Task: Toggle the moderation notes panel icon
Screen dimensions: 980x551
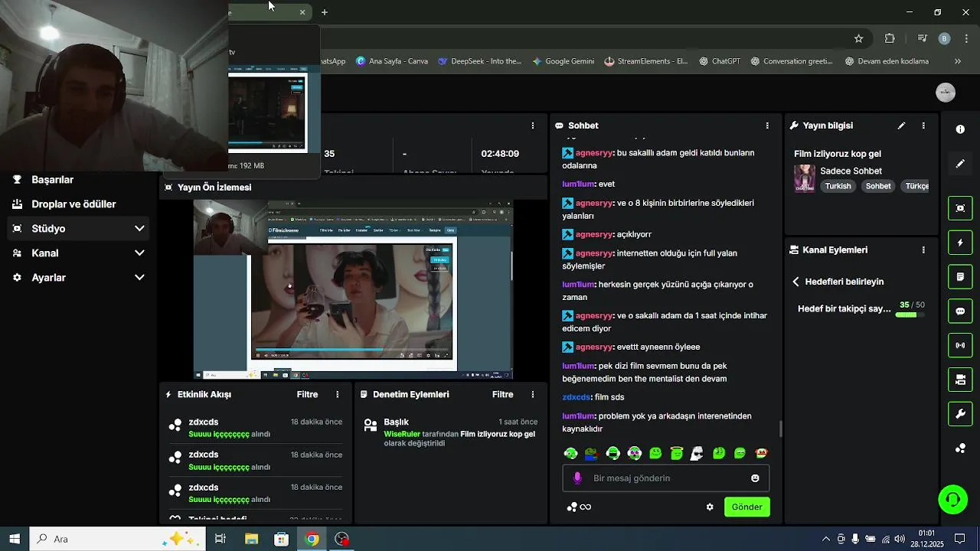Action: [960, 276]
